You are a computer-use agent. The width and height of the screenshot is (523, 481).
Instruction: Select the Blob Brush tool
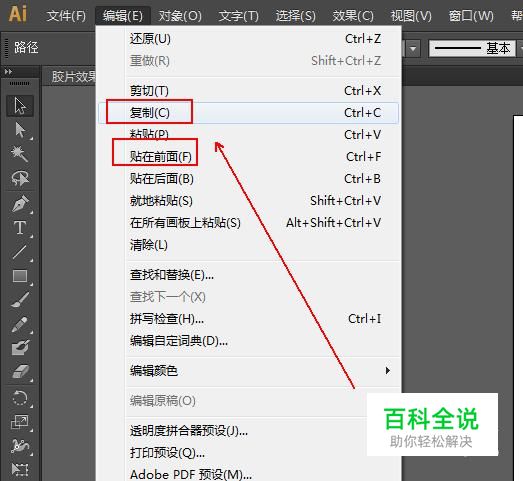[20, 348]
